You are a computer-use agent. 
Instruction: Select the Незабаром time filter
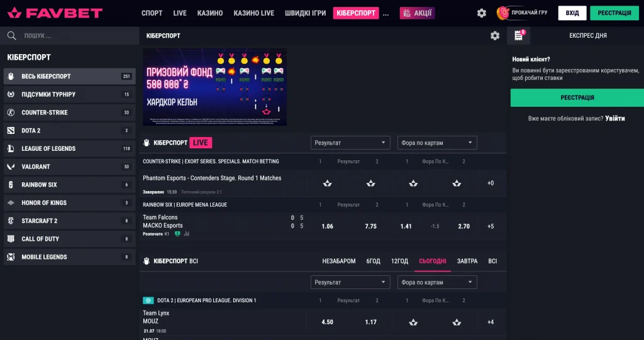(339, 261)
